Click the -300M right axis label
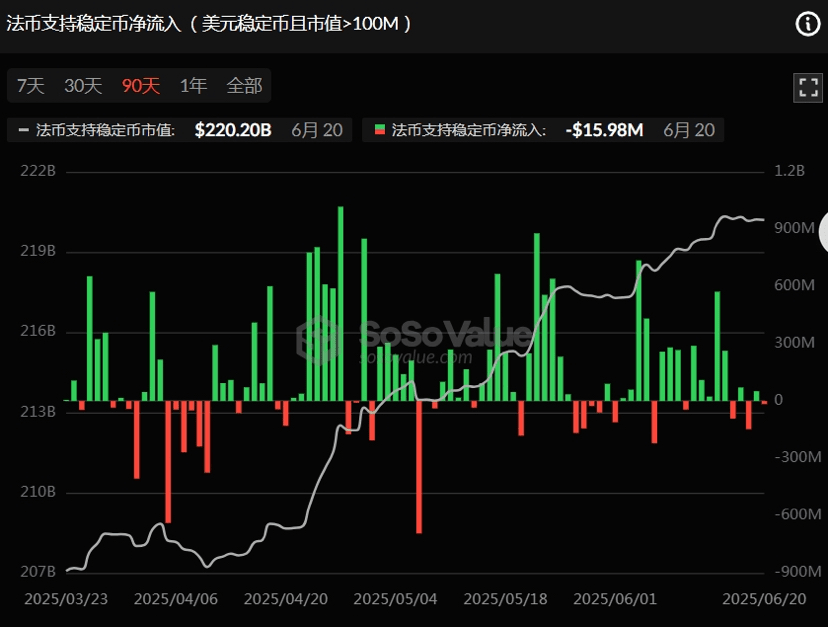This screenshot has height=627, width=828. tap(798, 457)
